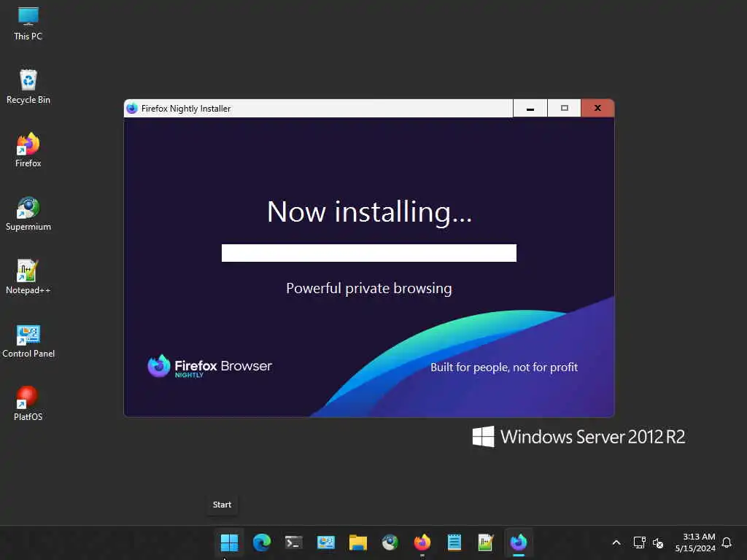Image resolution: width=747 pixels, height=560 pixels.
Task: Click the "Now installing..." heading
Action: [x=369, y=212]
